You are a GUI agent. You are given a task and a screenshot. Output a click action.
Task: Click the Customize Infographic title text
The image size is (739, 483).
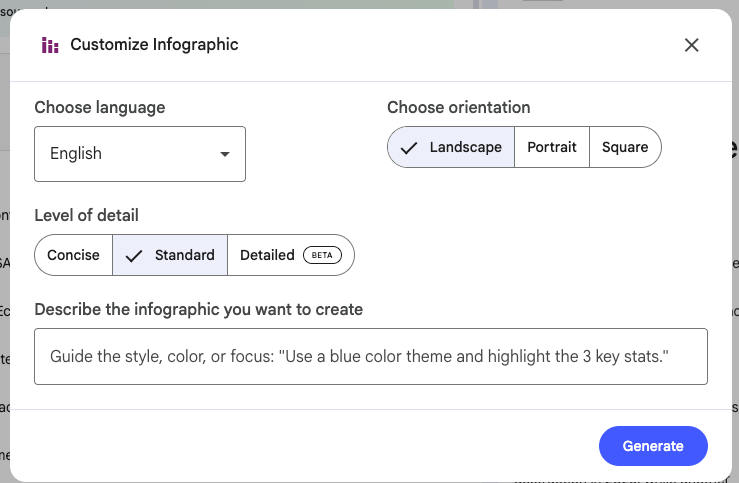pos(154,45)
